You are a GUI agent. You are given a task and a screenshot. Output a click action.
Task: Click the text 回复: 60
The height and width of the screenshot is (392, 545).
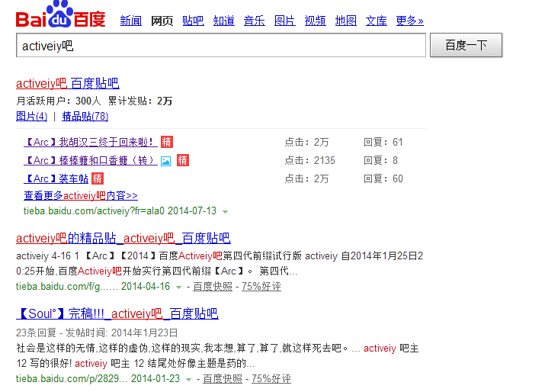(383, 178)
